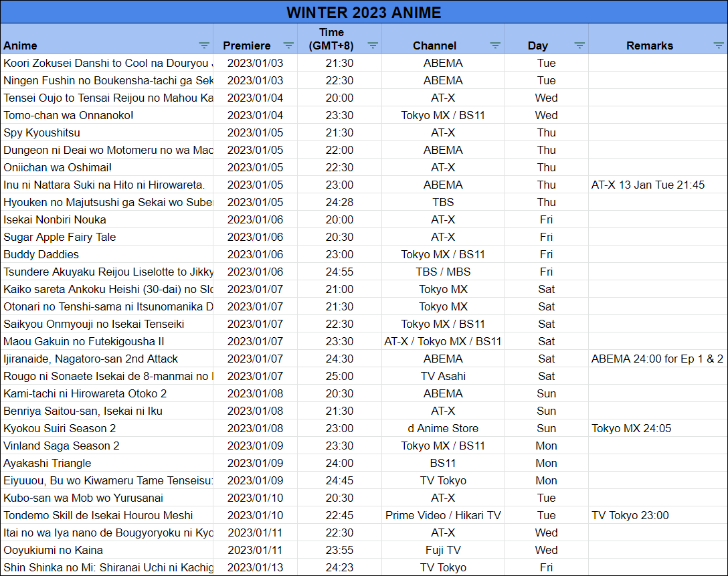Select the Shin Shinka no Mi cell

(x=107, y=568)
